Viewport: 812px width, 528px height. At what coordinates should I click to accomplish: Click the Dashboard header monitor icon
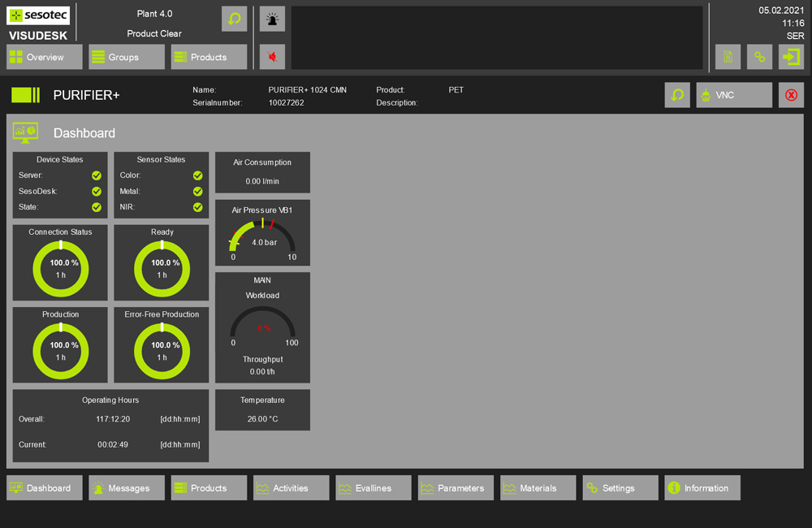(x=25, y=132)
